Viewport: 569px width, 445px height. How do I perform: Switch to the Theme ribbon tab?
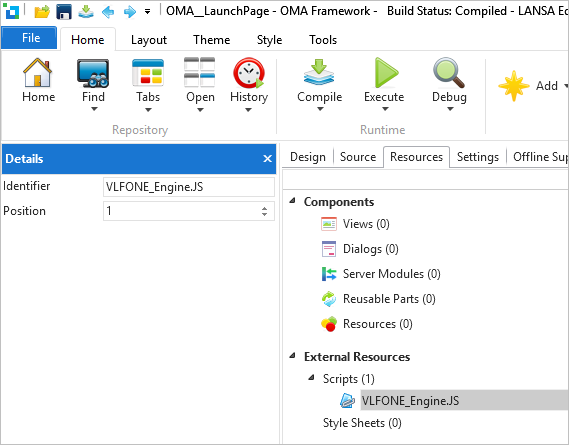[212, 40]
